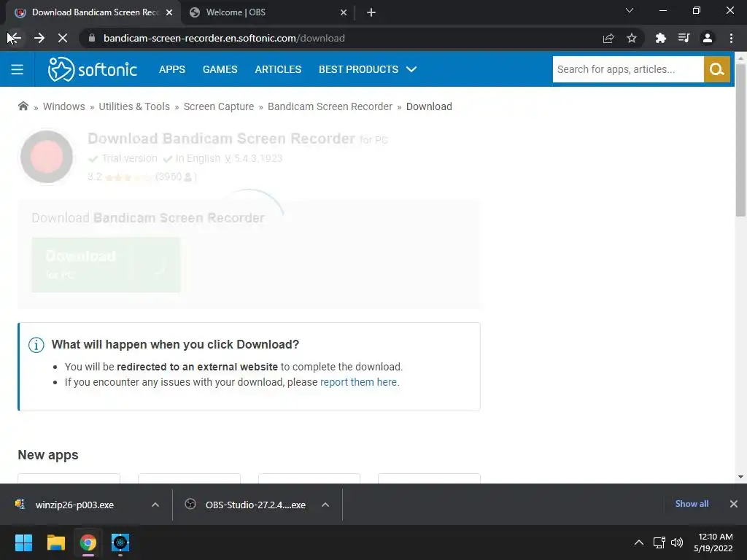Stop page loading with X button
Image resolution: width=747 pixels, height=560 pixels.
(x=63, y=38)
